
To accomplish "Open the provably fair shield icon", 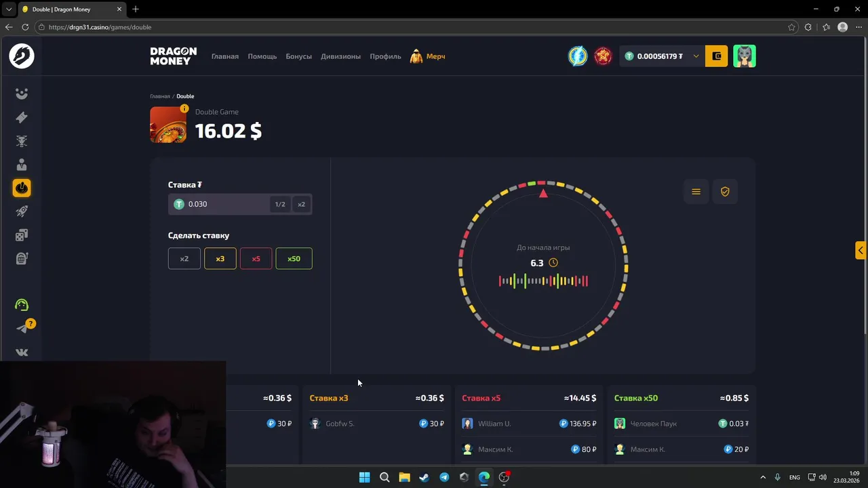I will tap(725, 192).
